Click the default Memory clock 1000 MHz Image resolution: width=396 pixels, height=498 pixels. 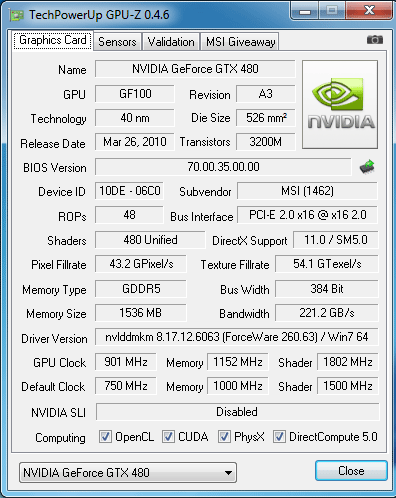point(238,386)
